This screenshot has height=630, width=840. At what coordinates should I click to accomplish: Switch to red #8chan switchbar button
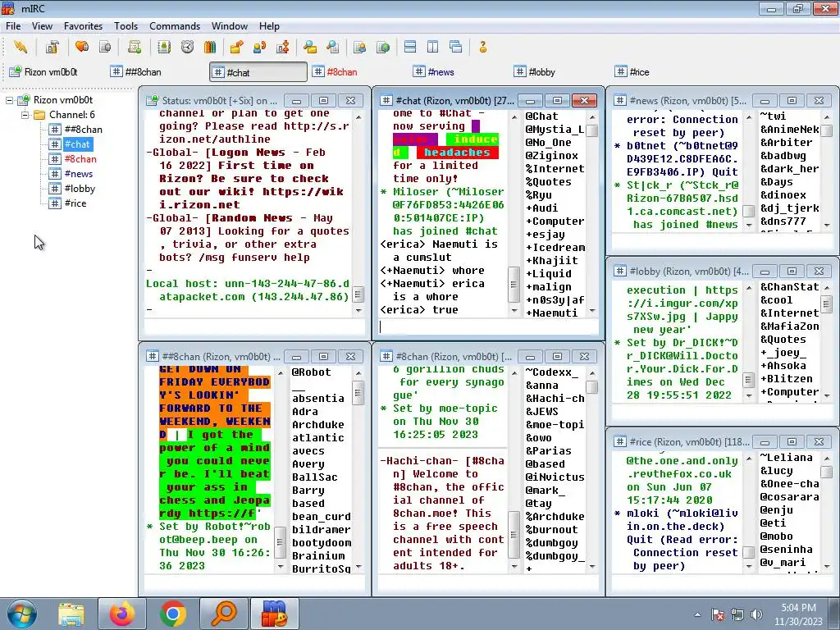tap(359, 72)
